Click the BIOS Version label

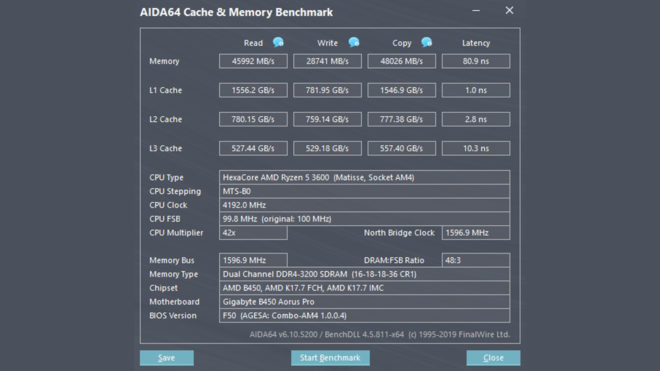(173, 316)
